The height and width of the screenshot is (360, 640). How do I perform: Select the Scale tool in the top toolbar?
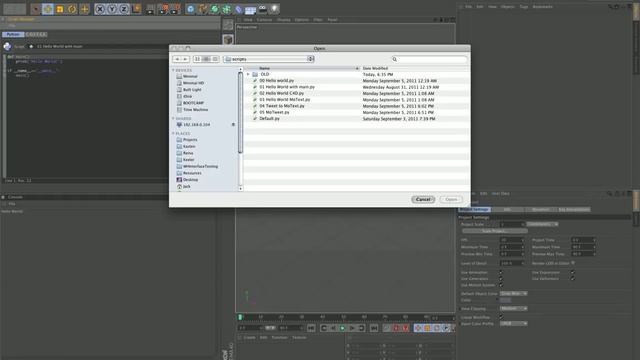60,9
